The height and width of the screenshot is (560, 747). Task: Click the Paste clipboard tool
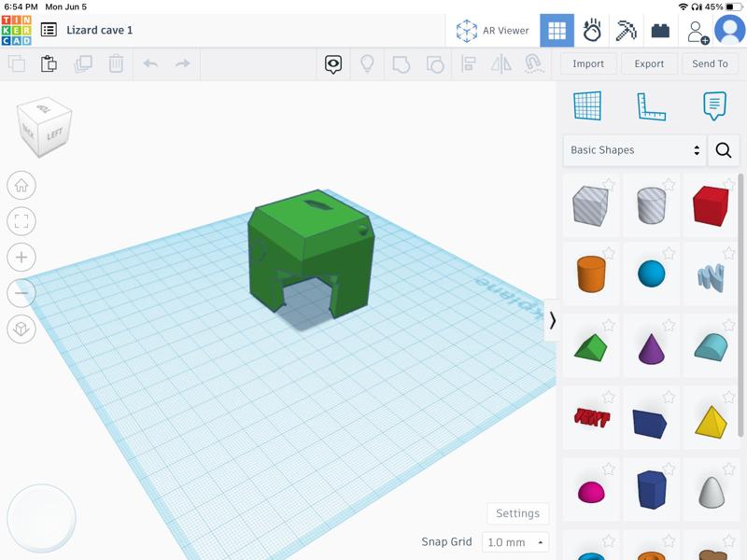click(49, 63)
